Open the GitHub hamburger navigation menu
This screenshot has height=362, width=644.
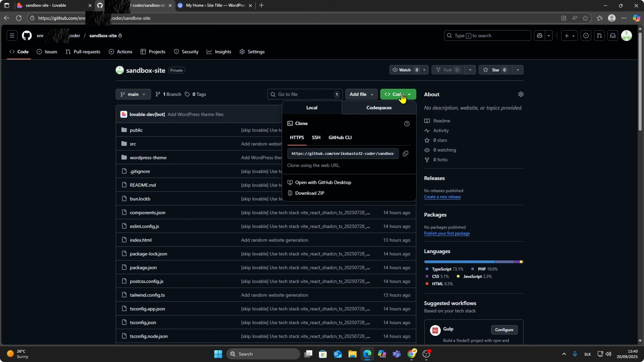tap(12, 36)
